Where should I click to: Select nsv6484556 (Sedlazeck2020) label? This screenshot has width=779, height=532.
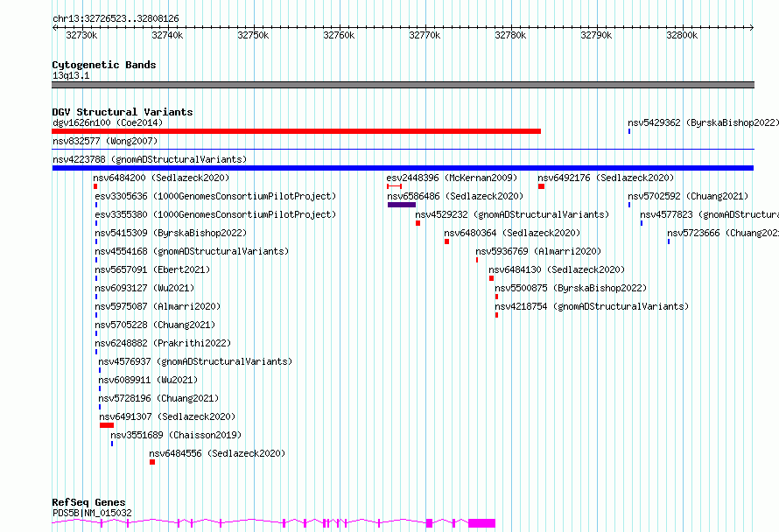(x=217, y=453)
